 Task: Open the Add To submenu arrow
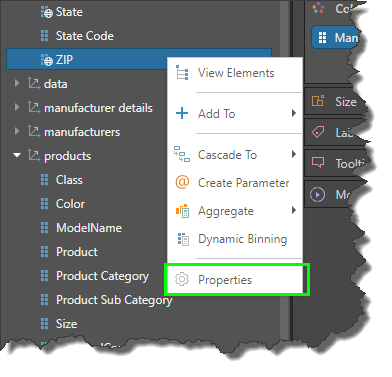pyautogui.click(x=294, y=113)
